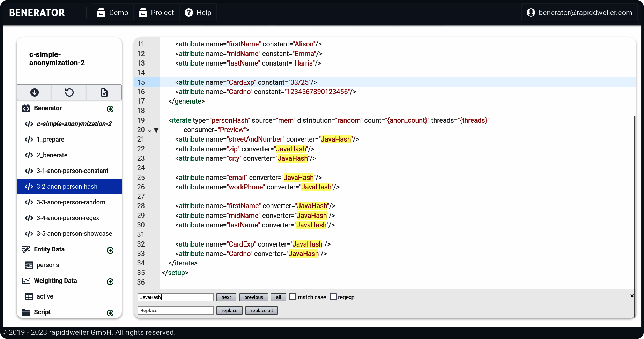Add new Weighting Data item
The image size is (644, 339).
pos(110,282)
